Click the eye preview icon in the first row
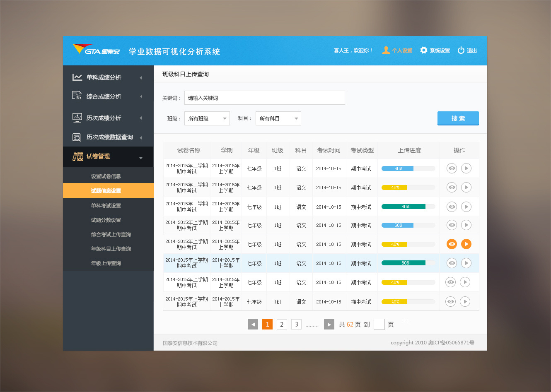The height and width of the screenshot is (392, 551). coord(451,168)
